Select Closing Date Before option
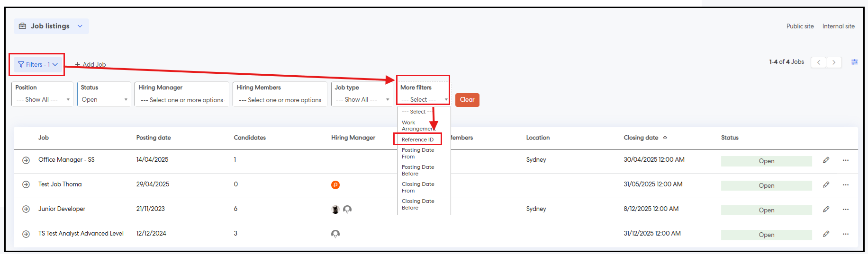The image size is (868, 254). (417, 204)
